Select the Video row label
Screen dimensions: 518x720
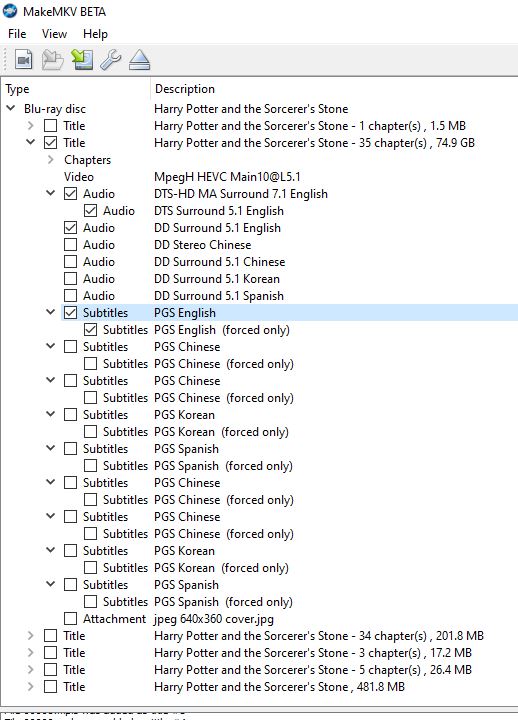79,177
